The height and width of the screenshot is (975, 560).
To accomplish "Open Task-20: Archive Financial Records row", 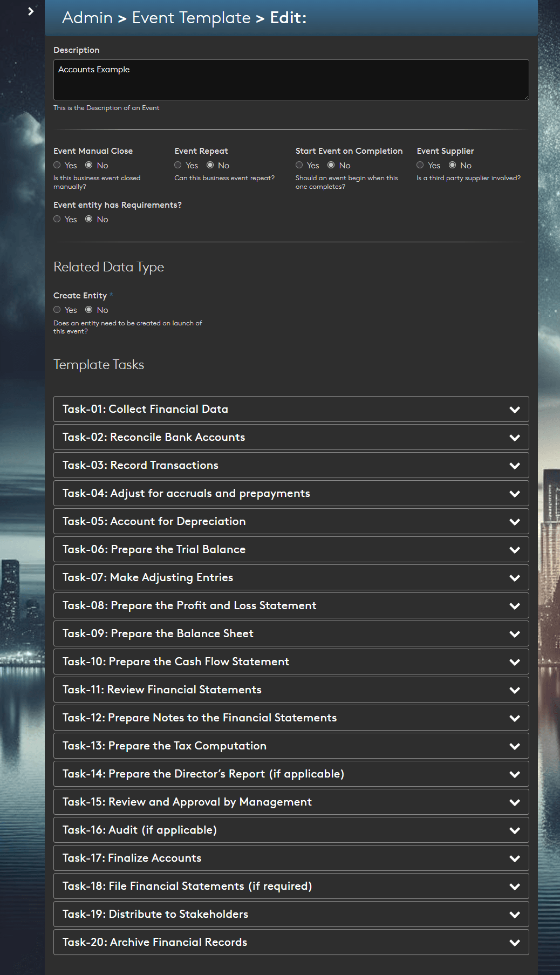I will tap(291, 942).
